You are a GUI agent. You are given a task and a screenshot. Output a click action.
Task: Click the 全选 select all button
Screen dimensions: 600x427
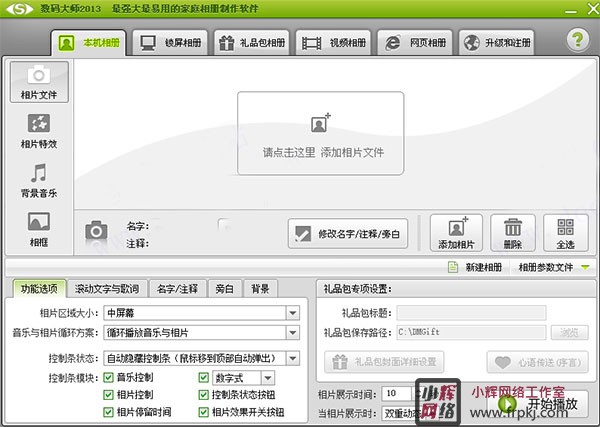pyautogui.click(x=566, y=233)
